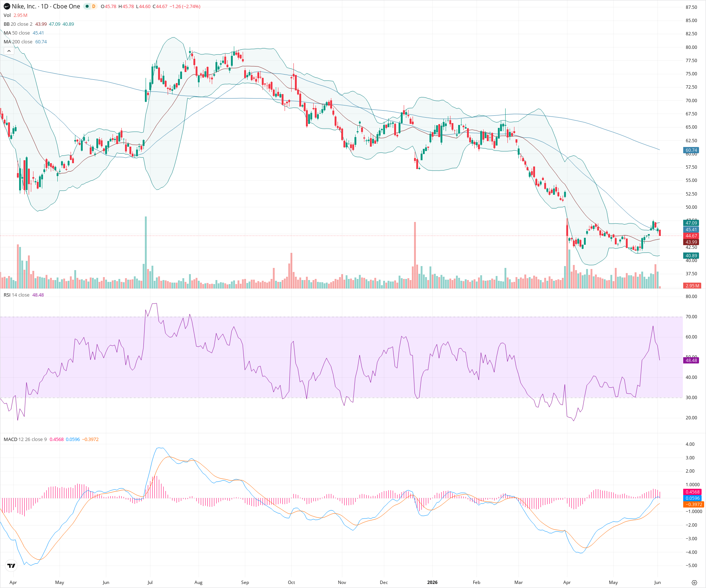Click the H45.78 high value in header

(126, 6)
